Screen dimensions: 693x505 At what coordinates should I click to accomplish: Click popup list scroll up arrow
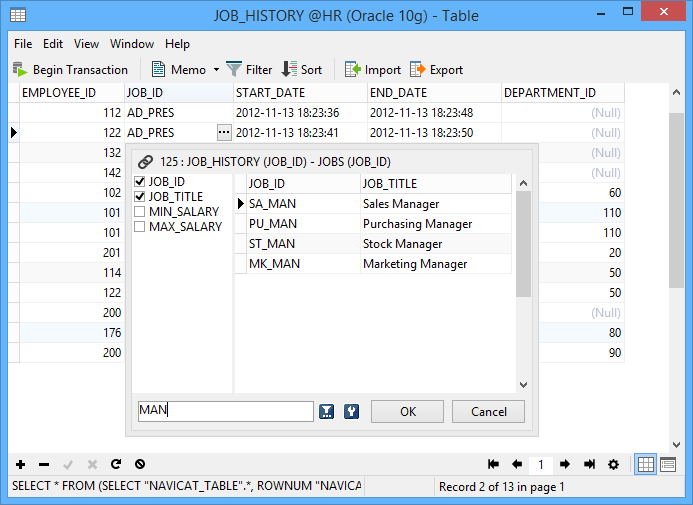point(523,183)
